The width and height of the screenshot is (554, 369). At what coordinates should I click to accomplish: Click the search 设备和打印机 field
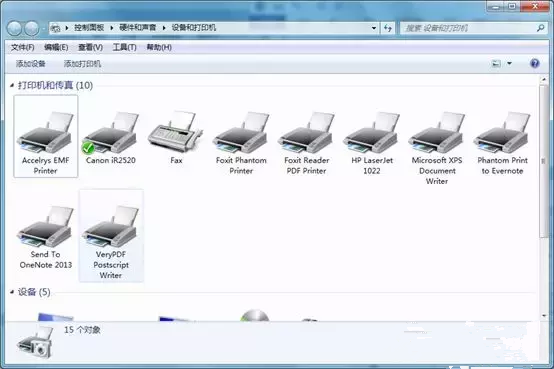(x=473, y=28)
